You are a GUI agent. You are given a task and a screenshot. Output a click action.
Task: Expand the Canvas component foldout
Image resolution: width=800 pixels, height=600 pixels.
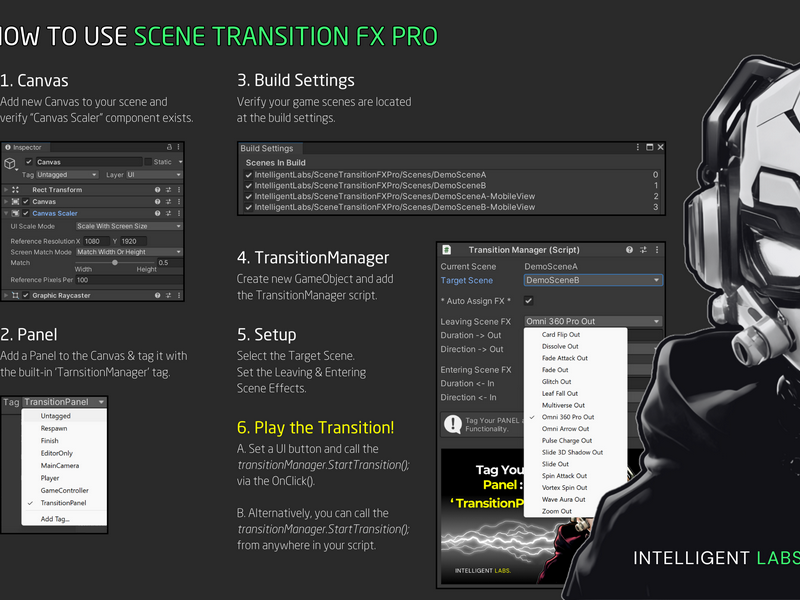[6, 202]
